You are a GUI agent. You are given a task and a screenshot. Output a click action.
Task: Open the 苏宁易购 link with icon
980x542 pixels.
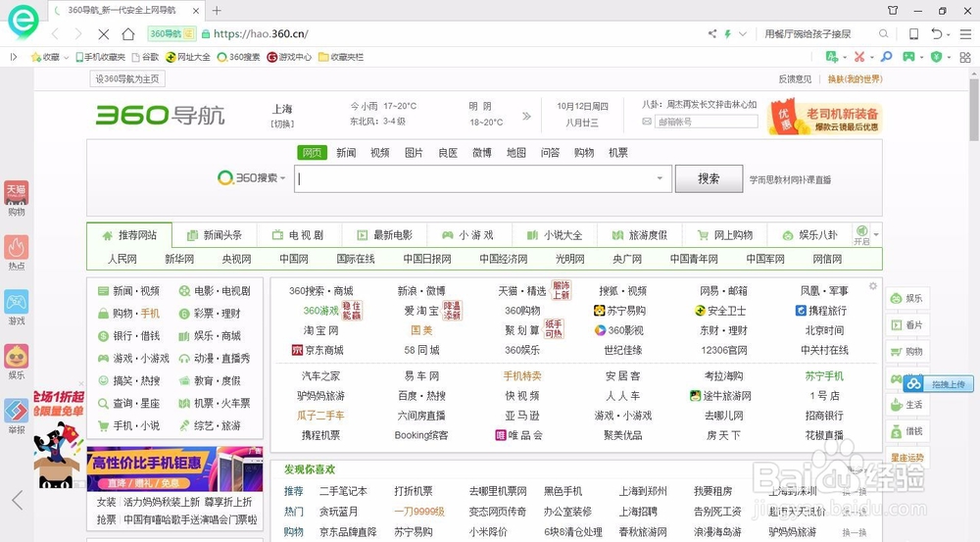(x=619, y=311)
